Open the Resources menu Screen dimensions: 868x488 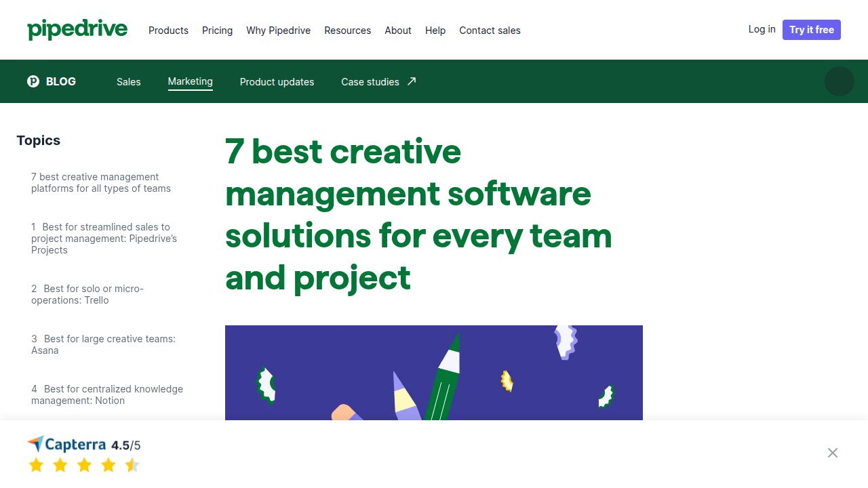(x=347, y=30)
